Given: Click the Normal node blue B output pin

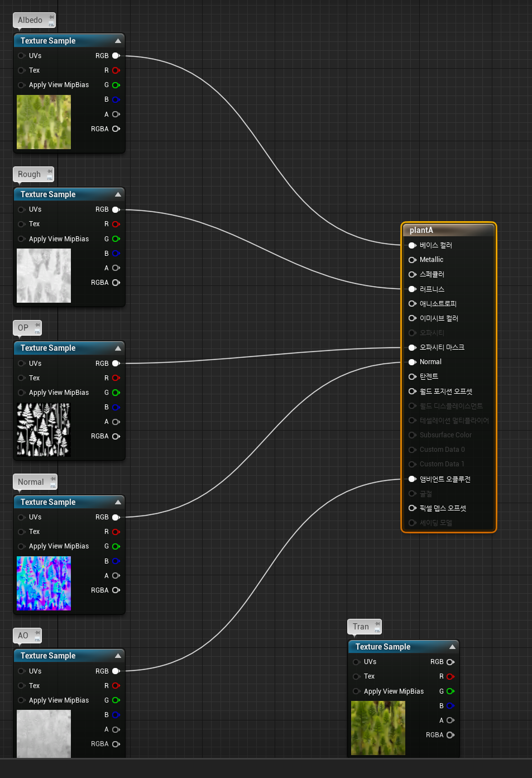Looking at the screenshot, I should [116, 561].
